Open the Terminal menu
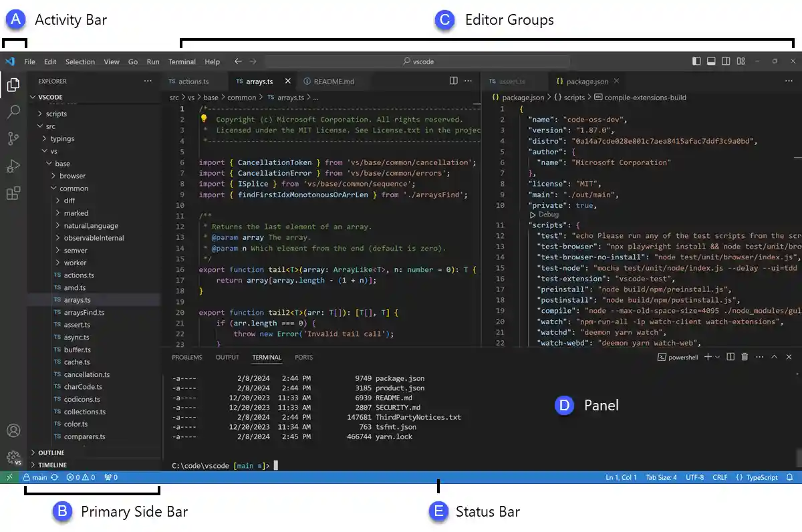The image size is (802, 532). tap(182, 61)
